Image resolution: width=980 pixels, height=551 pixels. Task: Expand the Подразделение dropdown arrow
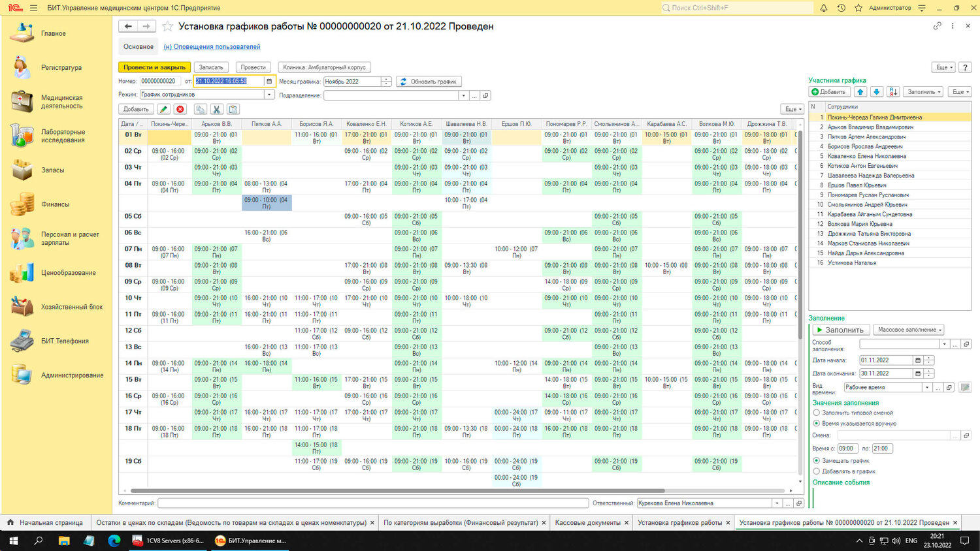pyautogui.click(x=464, y=95)
